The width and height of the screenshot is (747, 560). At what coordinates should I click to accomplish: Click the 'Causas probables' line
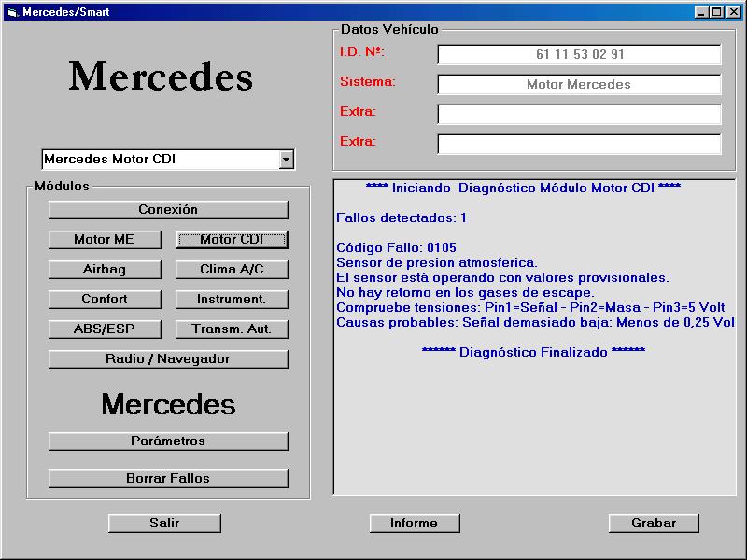click(535, 322)
